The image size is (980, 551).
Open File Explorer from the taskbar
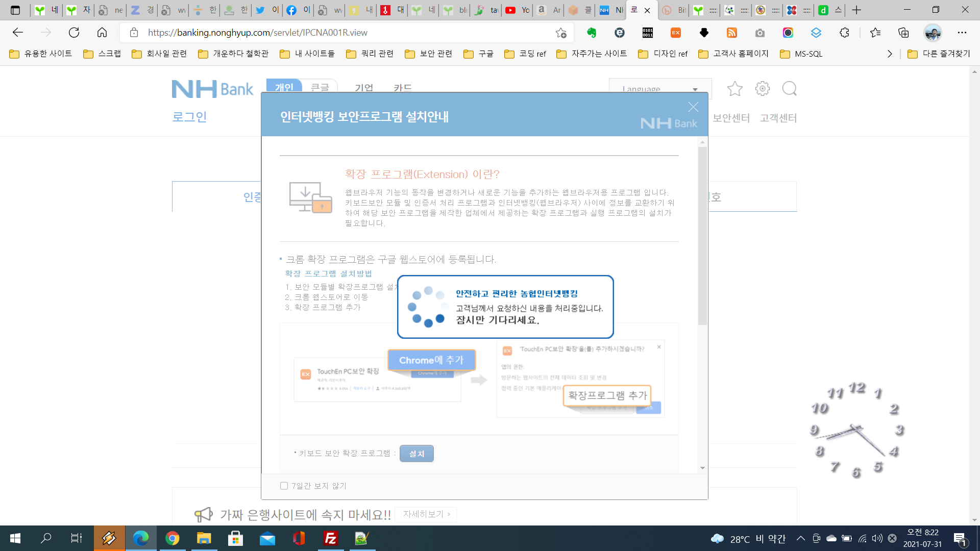(x=204, y=538)
